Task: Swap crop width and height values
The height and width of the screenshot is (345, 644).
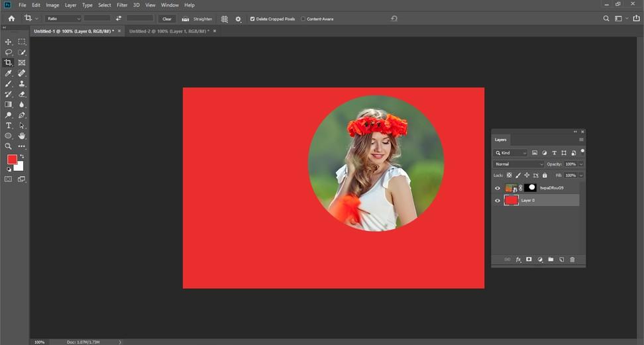Action: (119, 19)
